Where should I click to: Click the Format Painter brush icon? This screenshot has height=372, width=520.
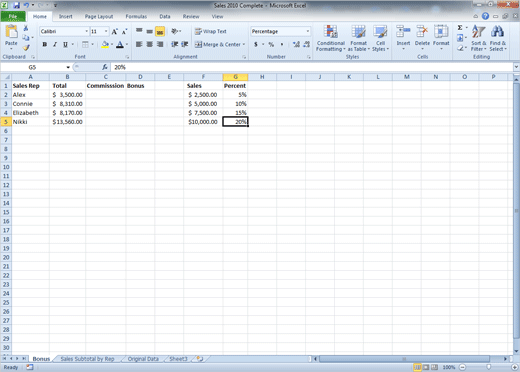(26, 48)
